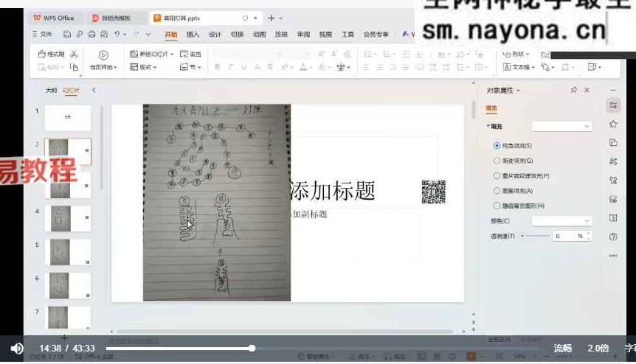636x364 pixels.
Task: Collapse the 填充 section triangle expander
Action: [488, 126]
